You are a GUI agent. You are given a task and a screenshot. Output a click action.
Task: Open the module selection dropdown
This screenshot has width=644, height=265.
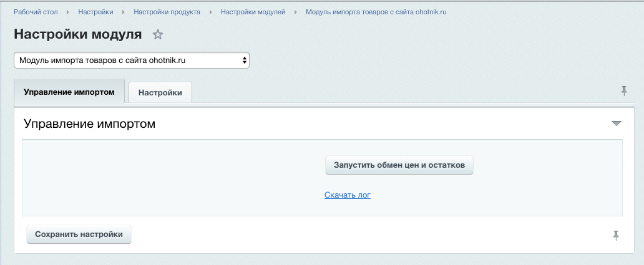pyautogui.click(x=132, y=60)
